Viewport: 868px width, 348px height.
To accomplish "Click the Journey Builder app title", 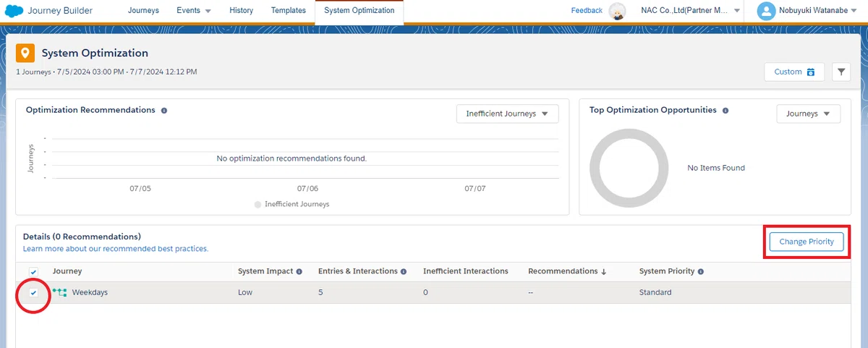I will 60,11.
